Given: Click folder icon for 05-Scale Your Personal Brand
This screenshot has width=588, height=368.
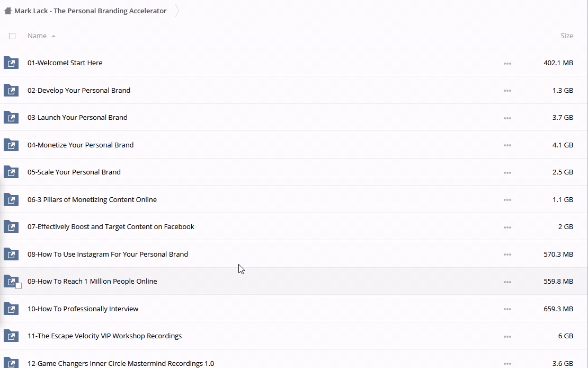Looking at the screenshot, I should coord(11,172).
